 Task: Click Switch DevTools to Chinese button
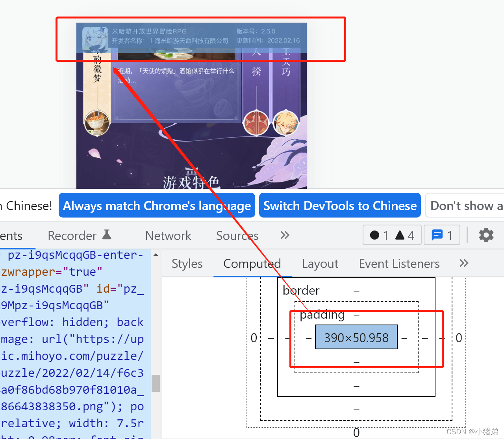click(x=340, y=205)
